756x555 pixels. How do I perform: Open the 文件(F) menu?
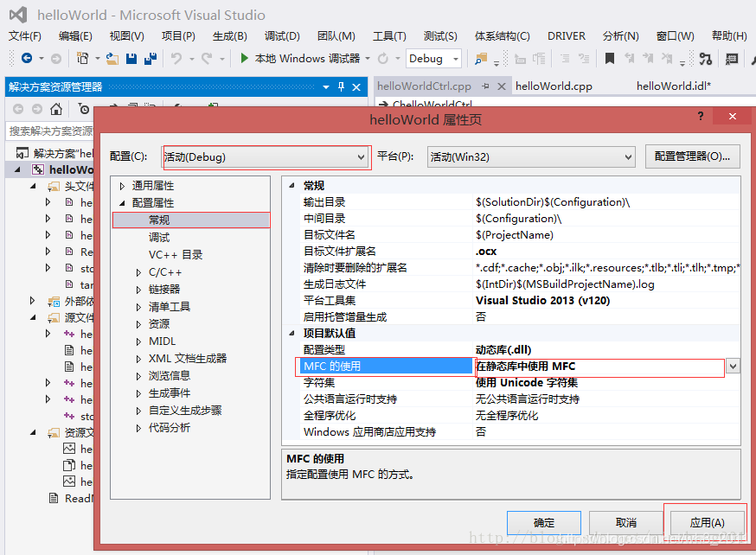click(25, 36)
